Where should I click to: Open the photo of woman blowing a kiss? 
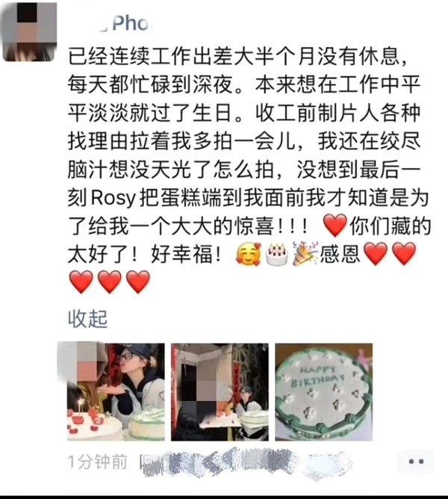point(116,391)
